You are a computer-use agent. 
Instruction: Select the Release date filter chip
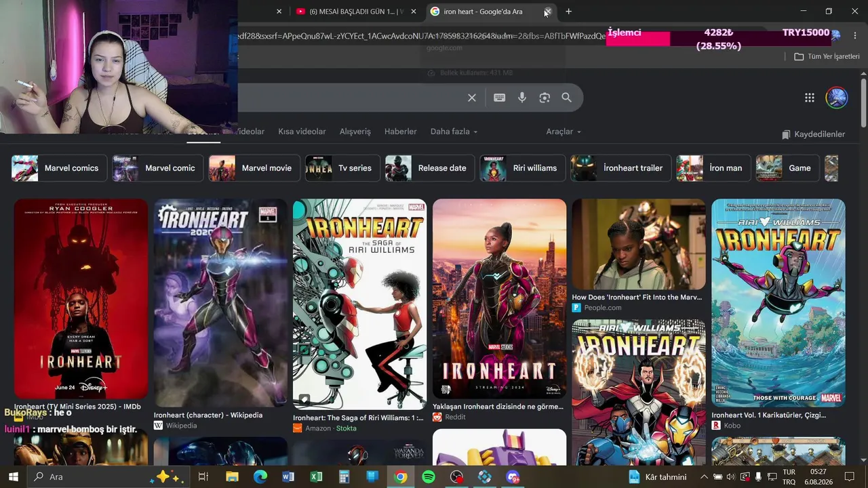[430, 168]
